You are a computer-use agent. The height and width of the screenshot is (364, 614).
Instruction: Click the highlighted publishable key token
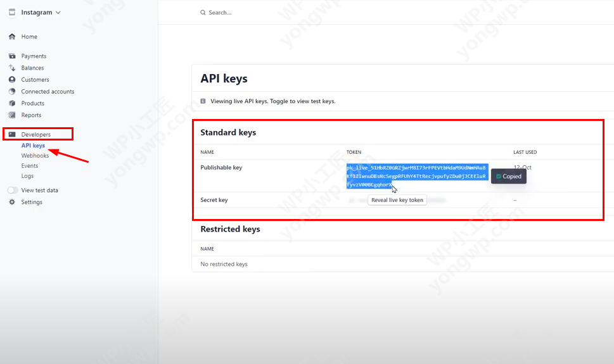[416, 176]
